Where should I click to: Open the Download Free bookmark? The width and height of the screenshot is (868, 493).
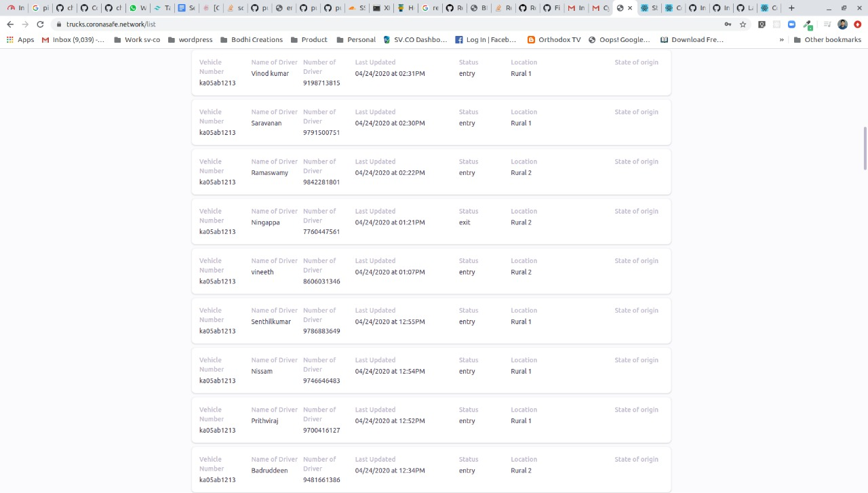692,39
